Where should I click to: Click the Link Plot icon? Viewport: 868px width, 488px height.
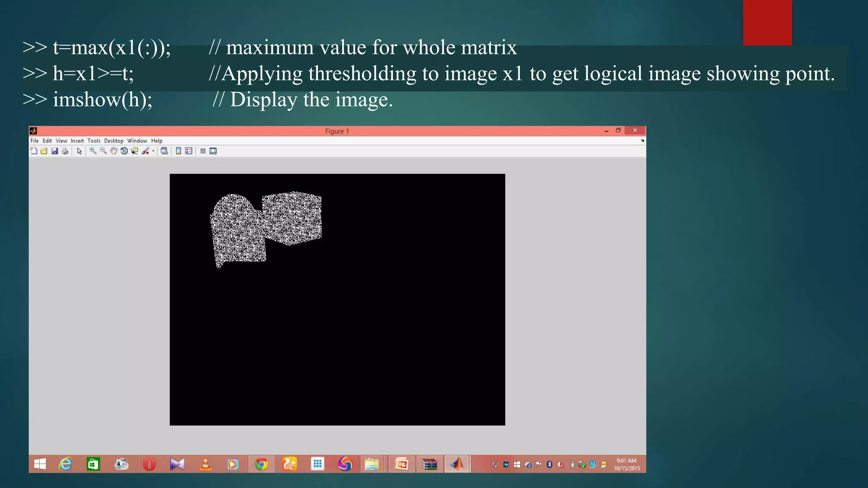tap(164, 151)
